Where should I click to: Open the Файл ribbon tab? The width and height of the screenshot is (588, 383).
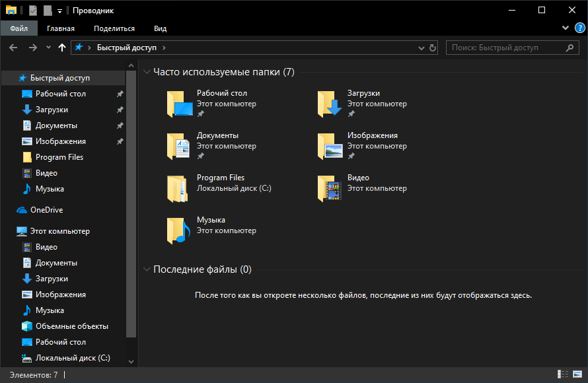click(18, 28)
